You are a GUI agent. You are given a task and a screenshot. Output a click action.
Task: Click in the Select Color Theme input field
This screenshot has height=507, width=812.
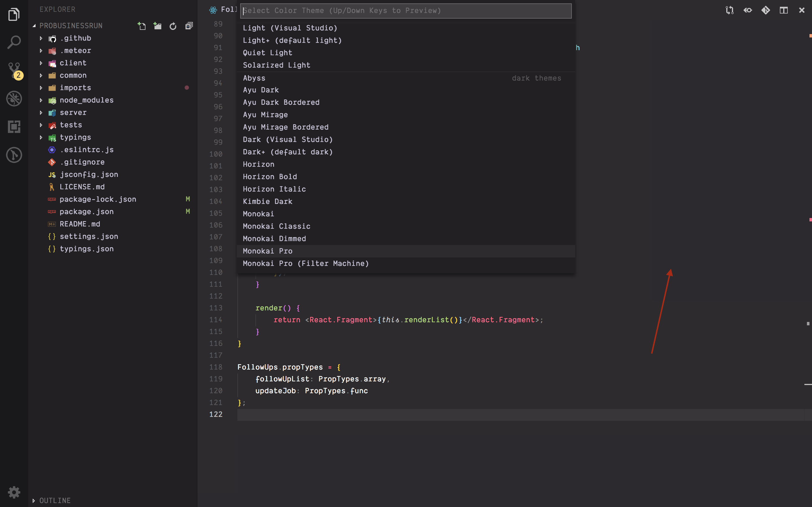(x=405, y=11)
